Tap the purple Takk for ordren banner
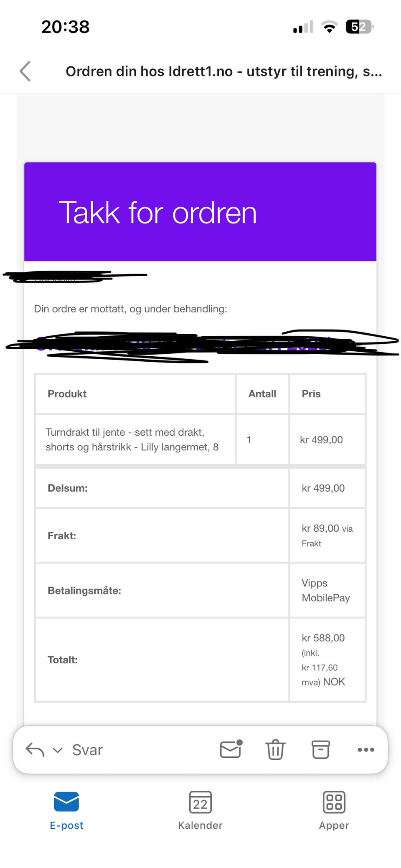The width and height of the screenshot is (401, 868). [x=200, y=212]
